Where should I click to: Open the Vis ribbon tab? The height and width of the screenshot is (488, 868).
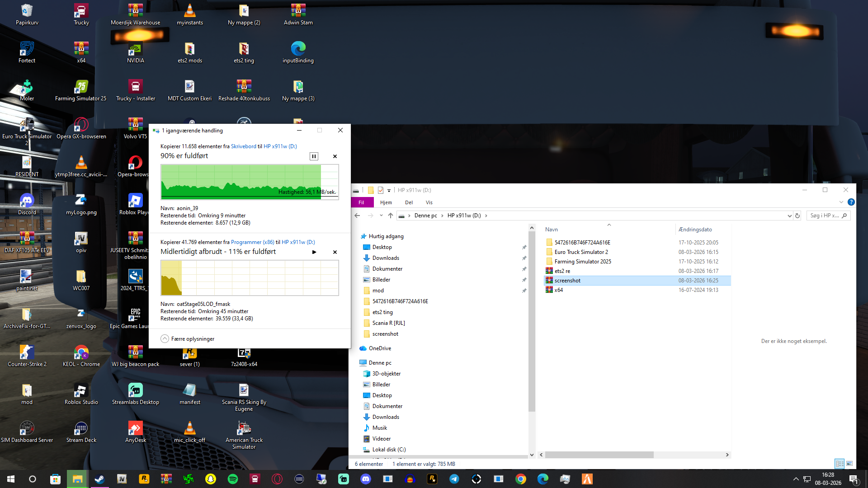click(429, 202)
